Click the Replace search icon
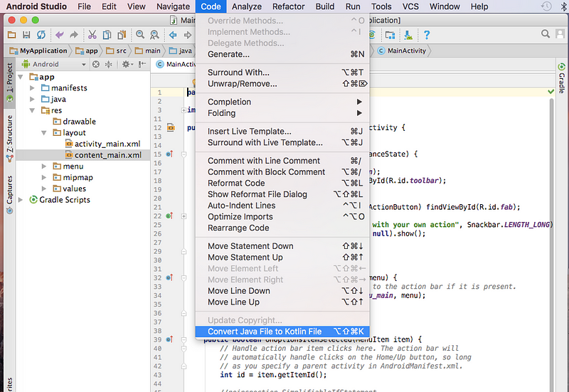Screen dimensions: 569x392 pyautogui.click(x=154, y=35)
